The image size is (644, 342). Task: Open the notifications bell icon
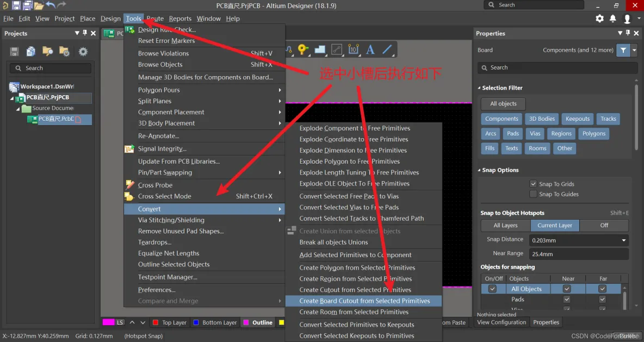tap(613, 18)
